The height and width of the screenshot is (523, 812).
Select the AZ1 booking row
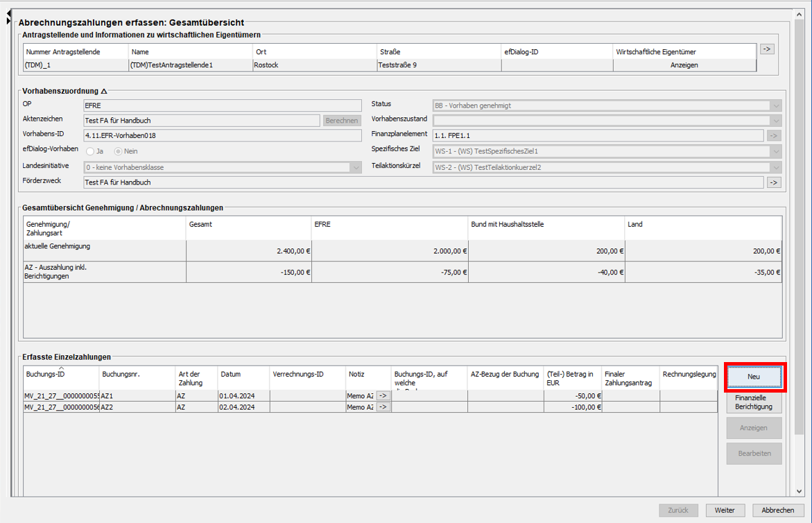tap(139, 396)
